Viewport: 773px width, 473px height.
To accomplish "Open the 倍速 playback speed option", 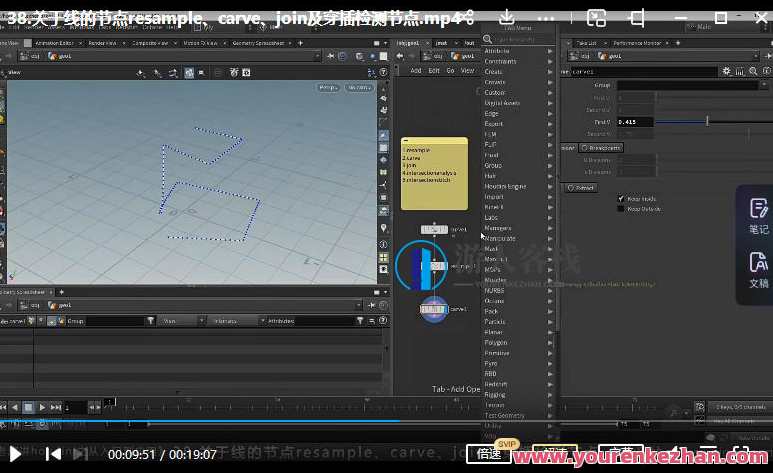I will click(489, 454).
